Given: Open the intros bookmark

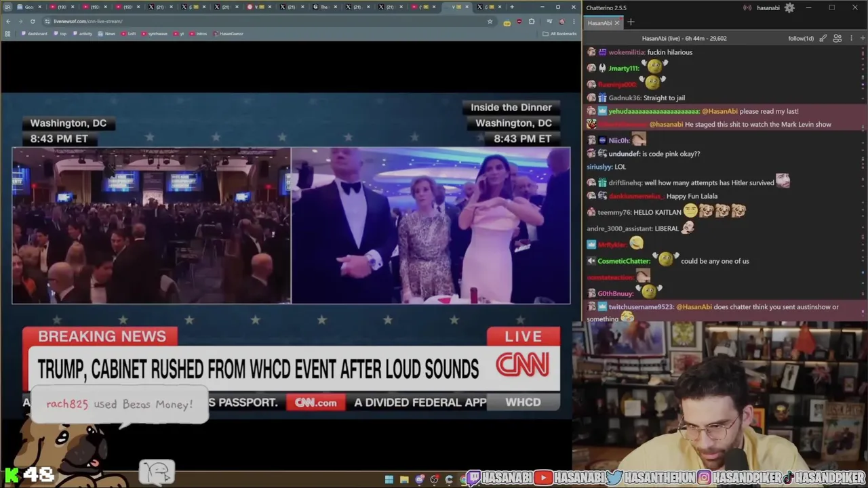Looking at the screenshot, I should click(199, 34).
